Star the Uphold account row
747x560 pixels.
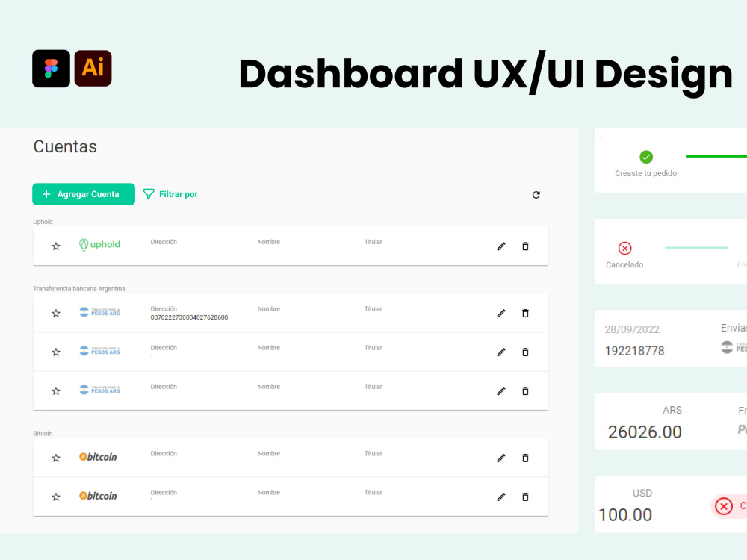point(56,246)
